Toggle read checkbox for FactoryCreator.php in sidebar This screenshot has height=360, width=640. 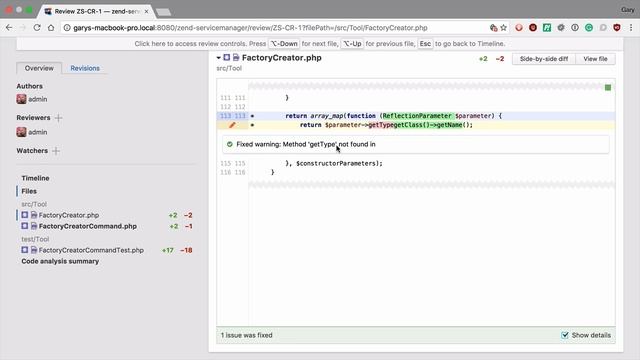25,215
